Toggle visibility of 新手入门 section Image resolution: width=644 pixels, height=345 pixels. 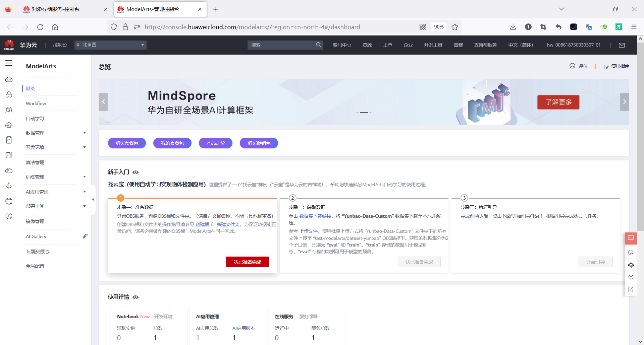(x=136, y=172)
